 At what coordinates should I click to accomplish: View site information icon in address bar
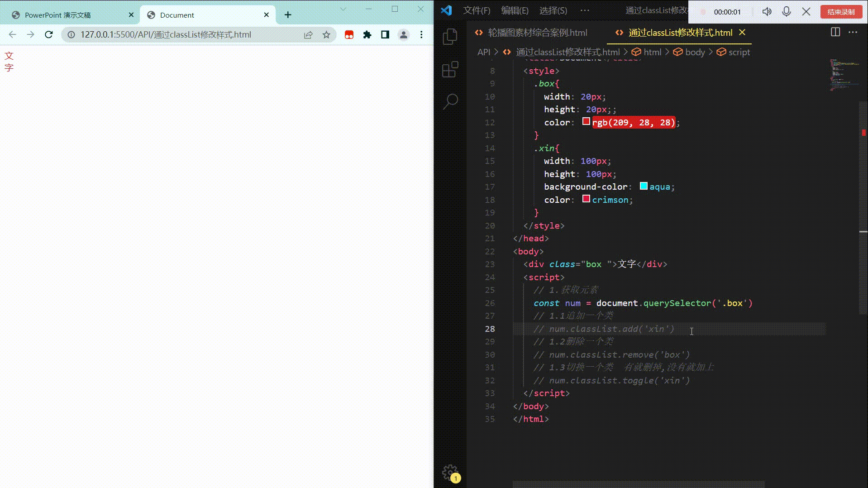click(71, 35)
